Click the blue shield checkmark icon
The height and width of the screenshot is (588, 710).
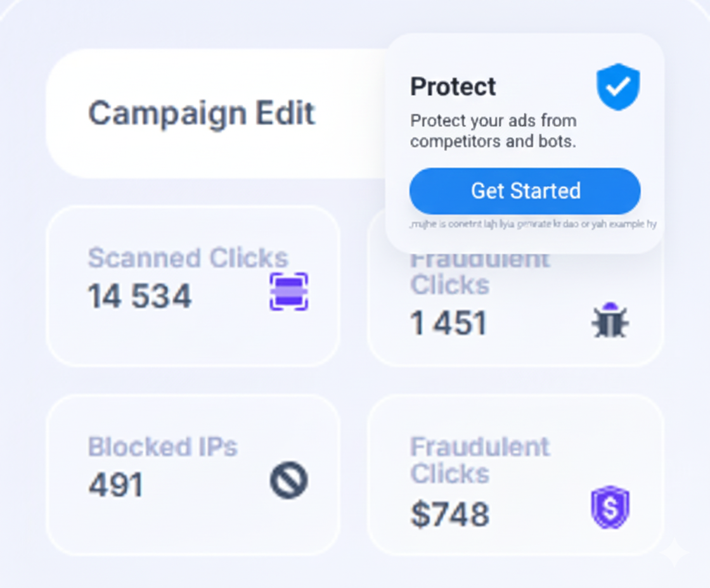pos(618,87)
